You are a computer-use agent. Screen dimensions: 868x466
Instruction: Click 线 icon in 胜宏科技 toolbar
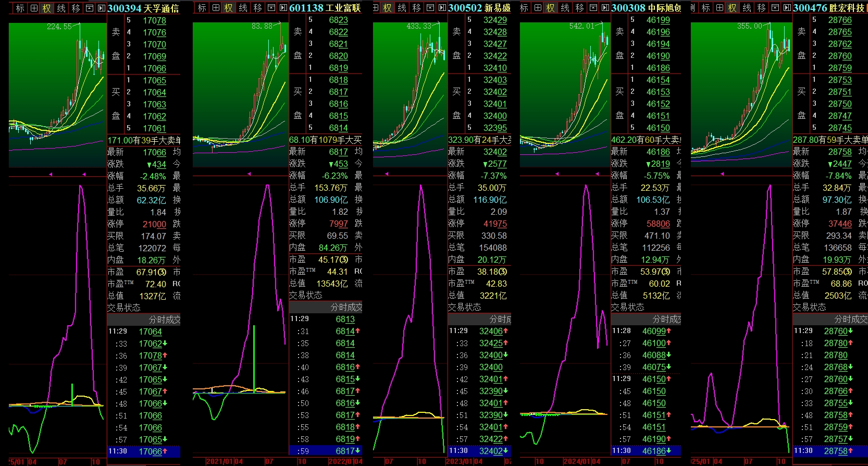click(747, 8)
